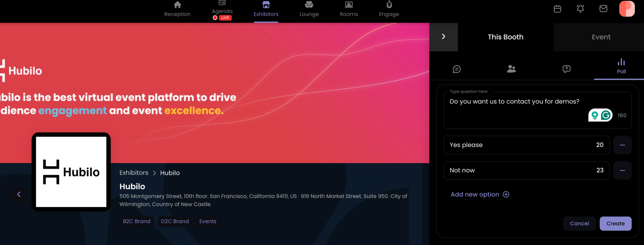Select the Events tag
This screenshot has width=644, height=245.
[208, 222]
